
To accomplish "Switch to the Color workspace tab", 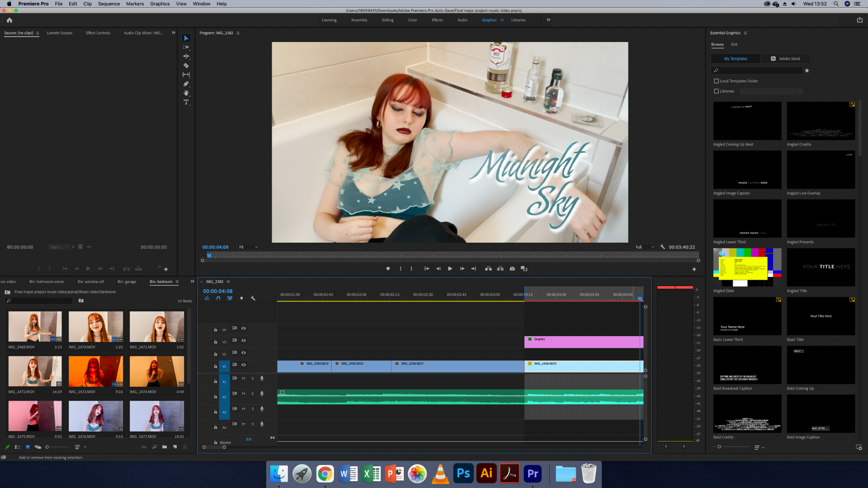I will pyautogui.click(x=412, y=20).
